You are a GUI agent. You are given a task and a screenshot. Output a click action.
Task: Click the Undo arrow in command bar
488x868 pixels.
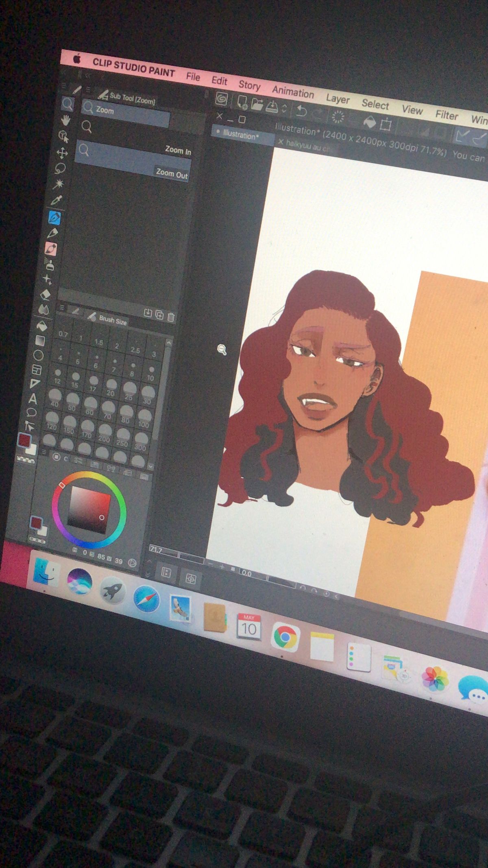tap(302, 111)
